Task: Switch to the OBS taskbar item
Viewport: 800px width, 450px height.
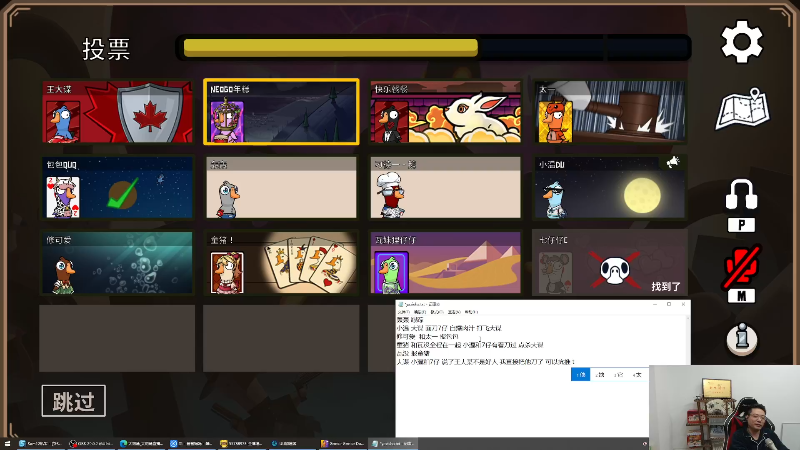Action: click(x=91, y=444)
